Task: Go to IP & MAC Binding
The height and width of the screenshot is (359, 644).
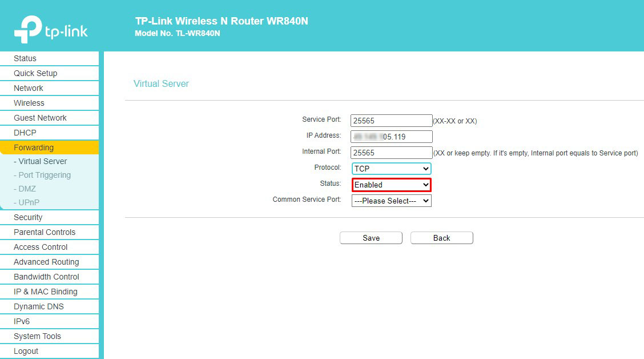Action: pyautogui.click(x=49, y=291)
